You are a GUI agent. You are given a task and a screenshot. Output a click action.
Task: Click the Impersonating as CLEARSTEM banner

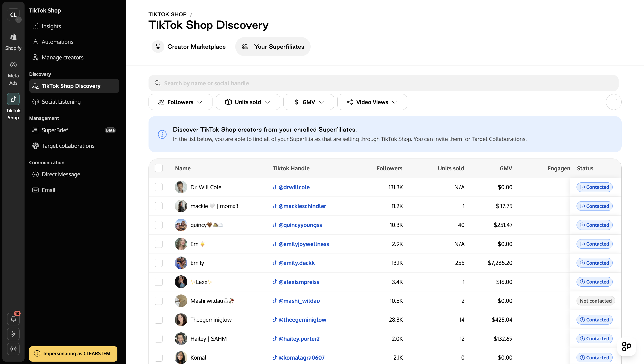[73, 353]
